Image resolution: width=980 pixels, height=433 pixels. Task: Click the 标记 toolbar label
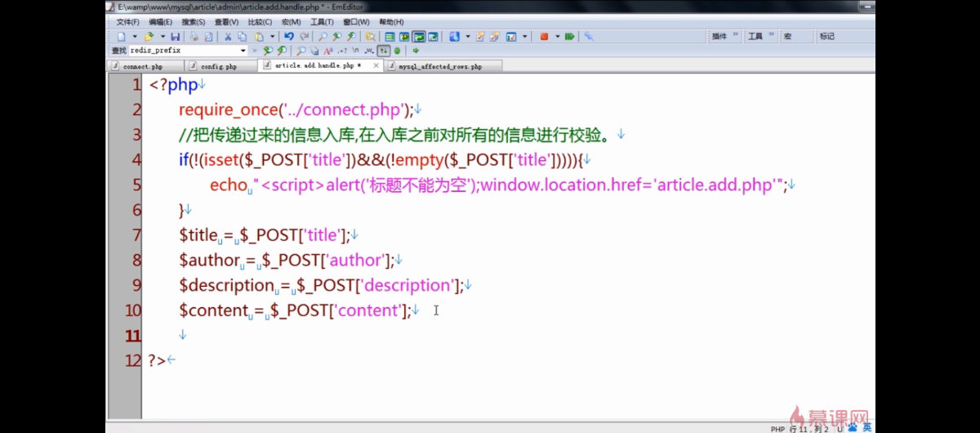pos(827,36)
